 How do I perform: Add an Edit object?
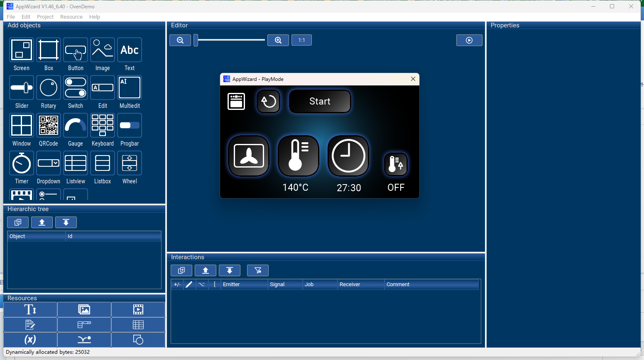click(103, 88)
